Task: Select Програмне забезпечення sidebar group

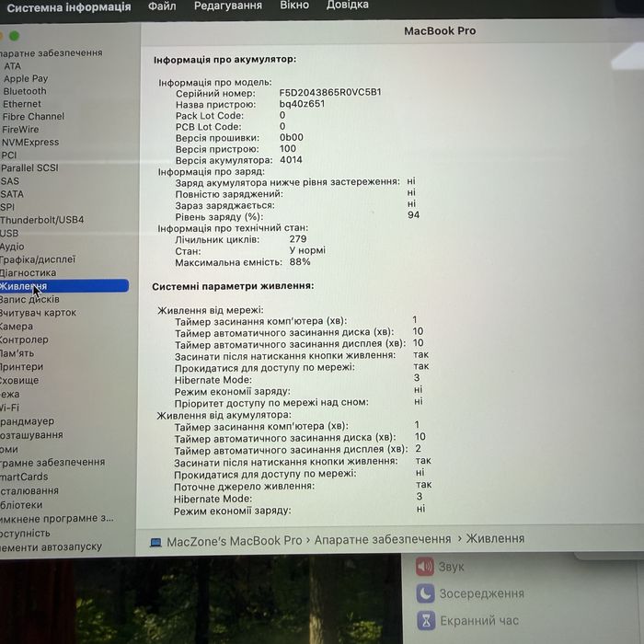Action: coord(52,463)
